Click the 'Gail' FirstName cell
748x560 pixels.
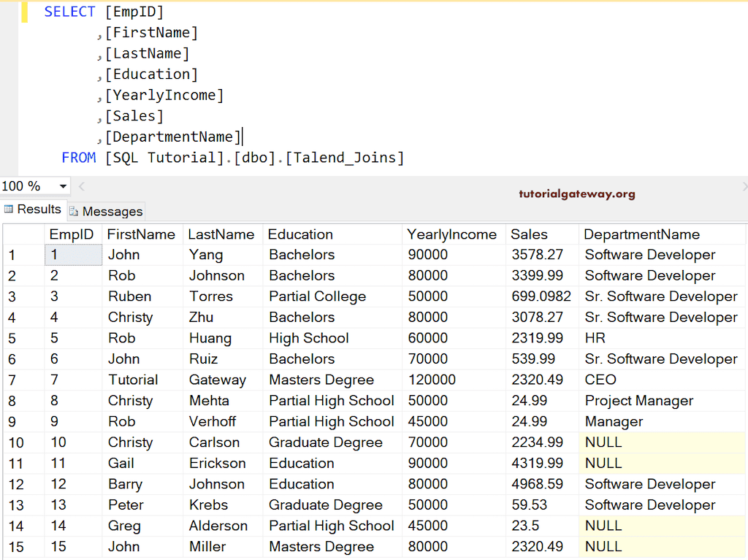pos(142,463)
